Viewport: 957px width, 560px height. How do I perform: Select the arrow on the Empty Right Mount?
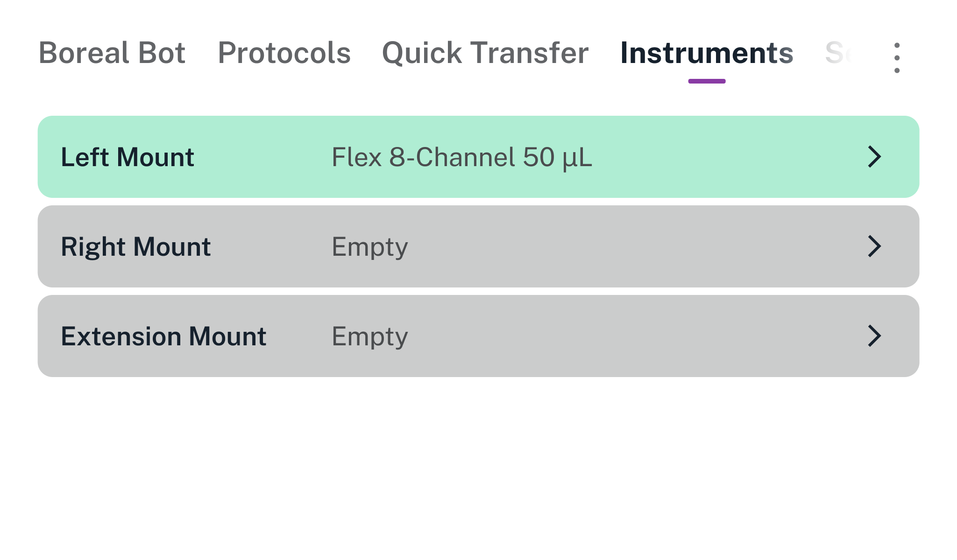(874, 246)
